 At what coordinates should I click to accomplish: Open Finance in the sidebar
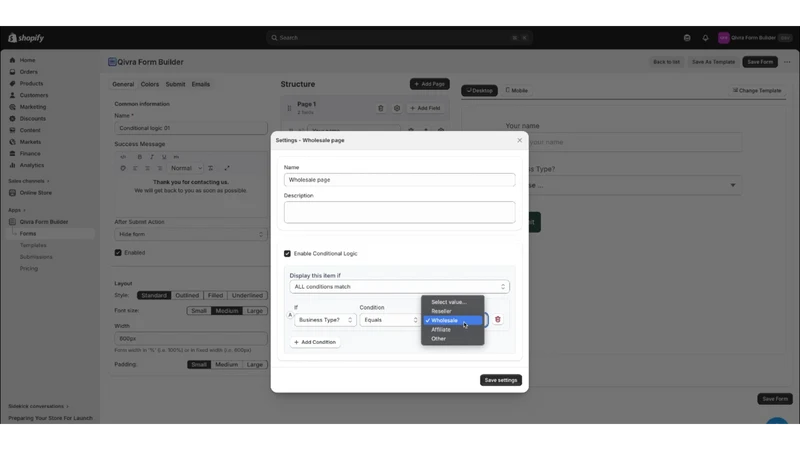click(30, 154)
